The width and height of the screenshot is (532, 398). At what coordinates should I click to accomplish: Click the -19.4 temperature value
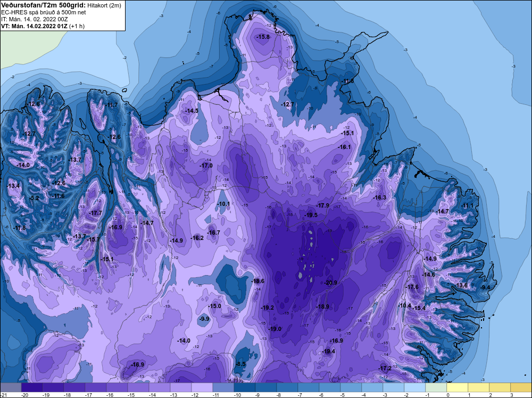click(329, 351)
